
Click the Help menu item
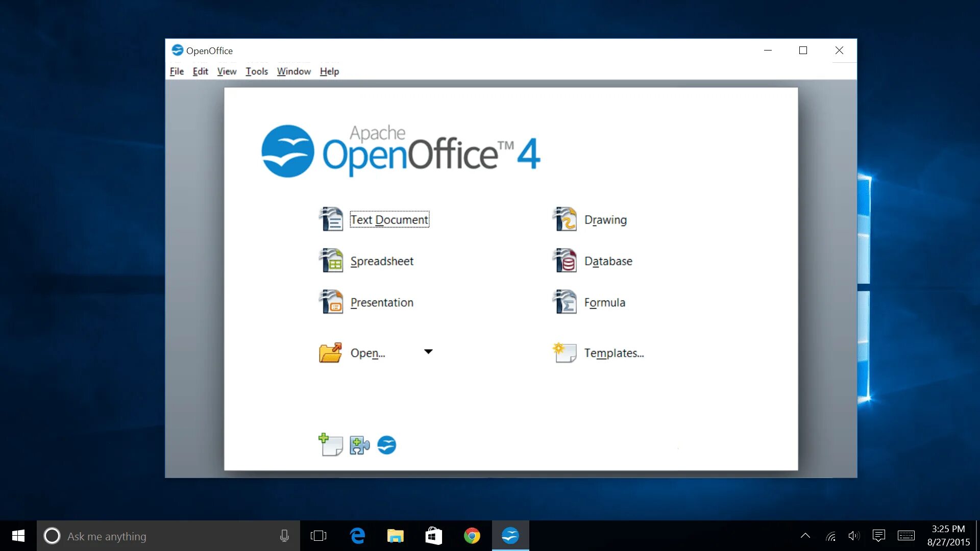coord(330,71)
